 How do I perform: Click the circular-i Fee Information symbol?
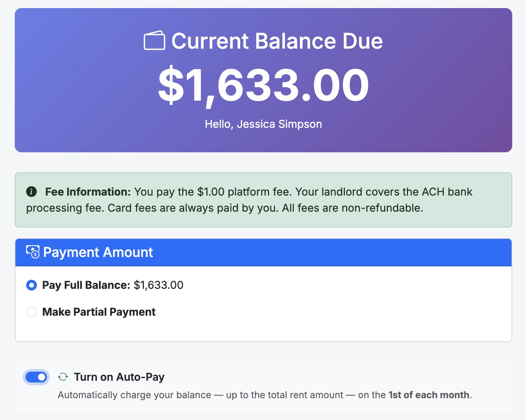point(31,192)
